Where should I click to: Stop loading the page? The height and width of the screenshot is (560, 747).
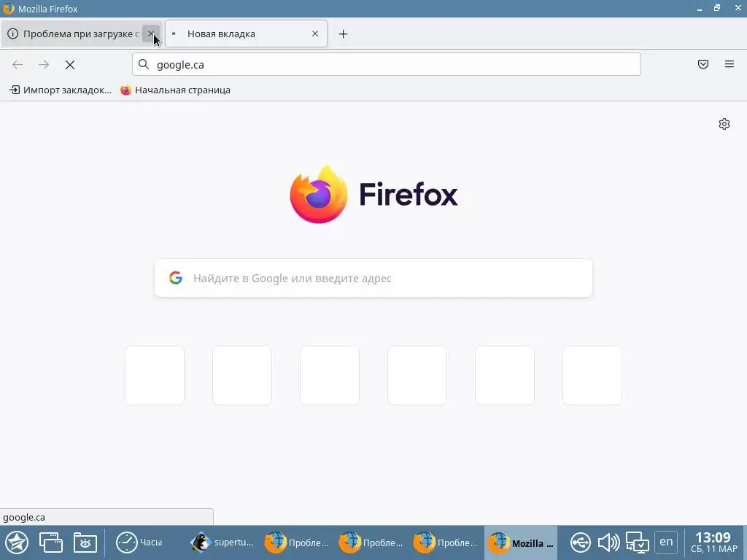[x=70, y=64]
